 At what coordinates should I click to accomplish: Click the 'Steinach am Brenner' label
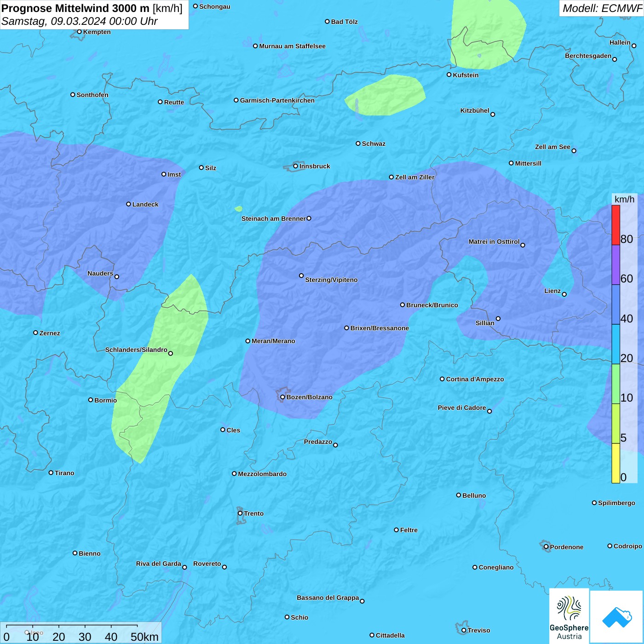tap(273, 218)
